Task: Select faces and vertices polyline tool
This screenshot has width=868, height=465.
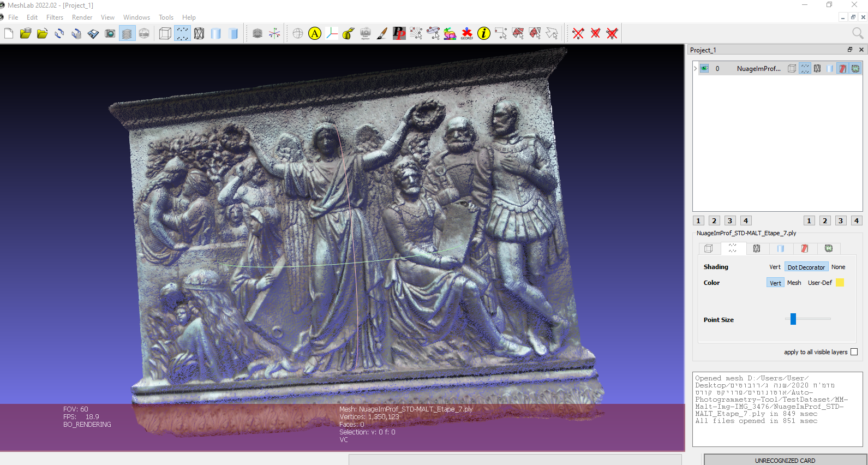Action: (x=552, y=34)
